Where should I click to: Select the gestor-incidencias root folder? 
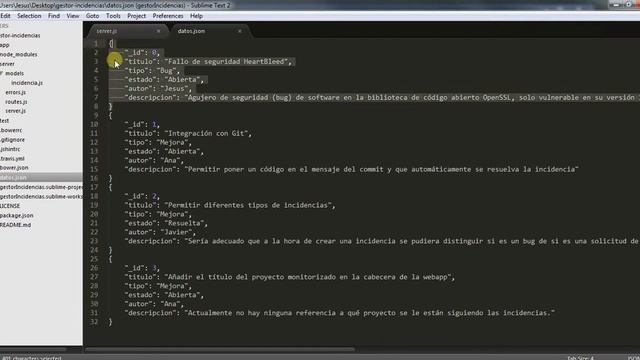[x=20, y=36]
